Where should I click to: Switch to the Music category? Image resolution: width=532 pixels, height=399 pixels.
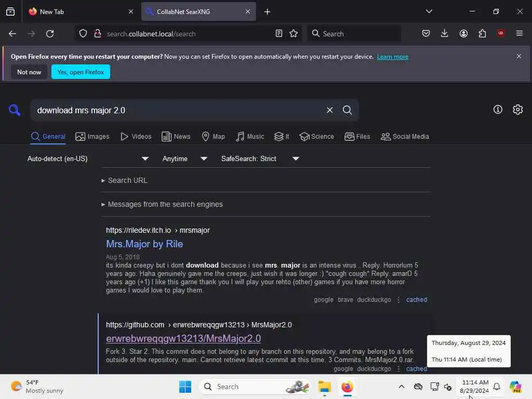point(250,137)
